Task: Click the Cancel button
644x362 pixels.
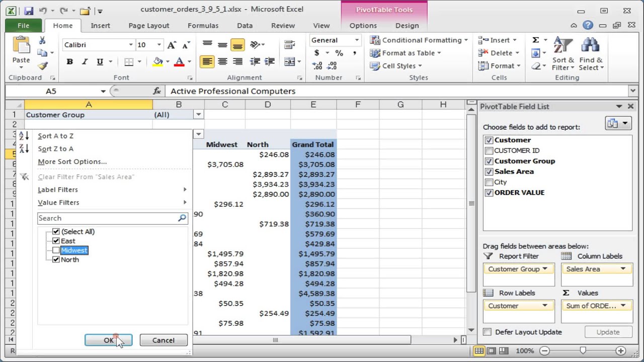Action: tap(164, 340)
